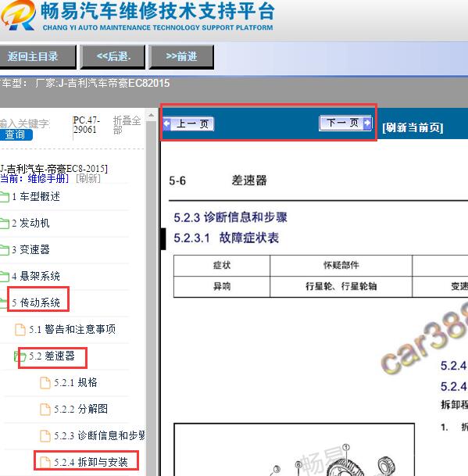Go forward with the >>前进 button

click(181, 56)
